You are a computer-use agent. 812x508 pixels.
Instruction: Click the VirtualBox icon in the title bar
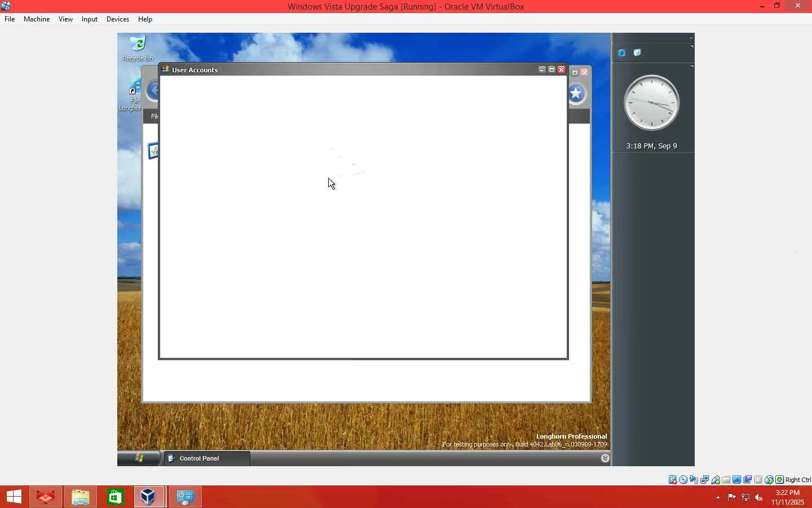click(x=6, y=6)
